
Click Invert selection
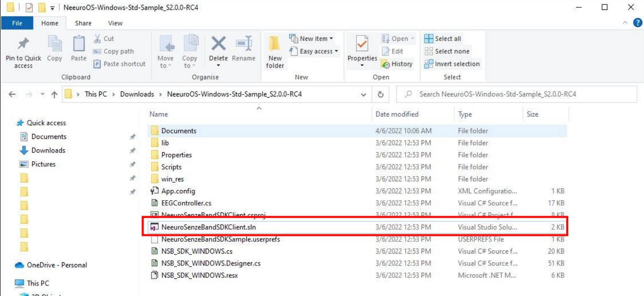452,64
